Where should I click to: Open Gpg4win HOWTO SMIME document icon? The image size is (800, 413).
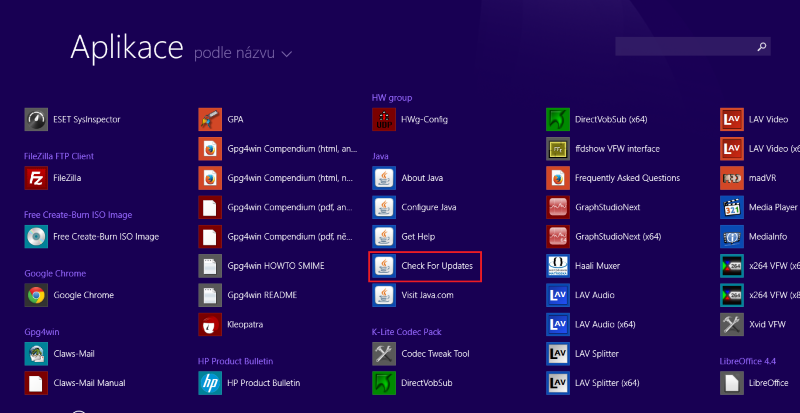pyautogui.click(x=210, y=266)
